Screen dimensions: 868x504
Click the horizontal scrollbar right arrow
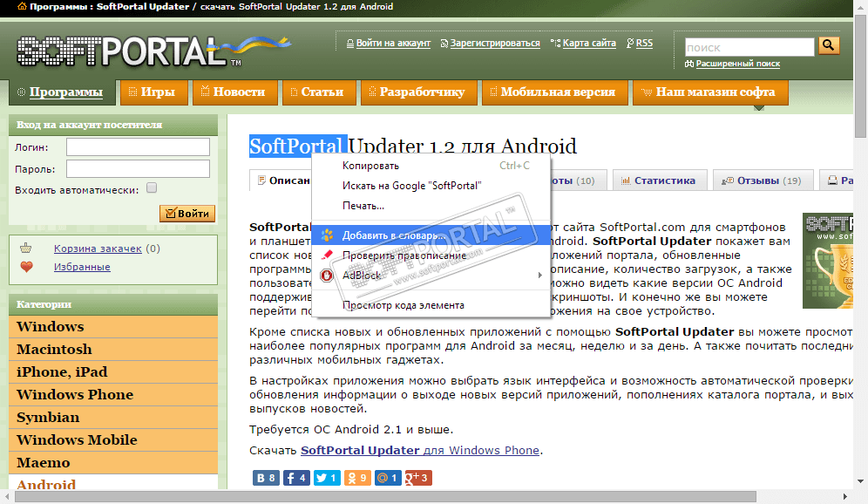coord(845,496)
